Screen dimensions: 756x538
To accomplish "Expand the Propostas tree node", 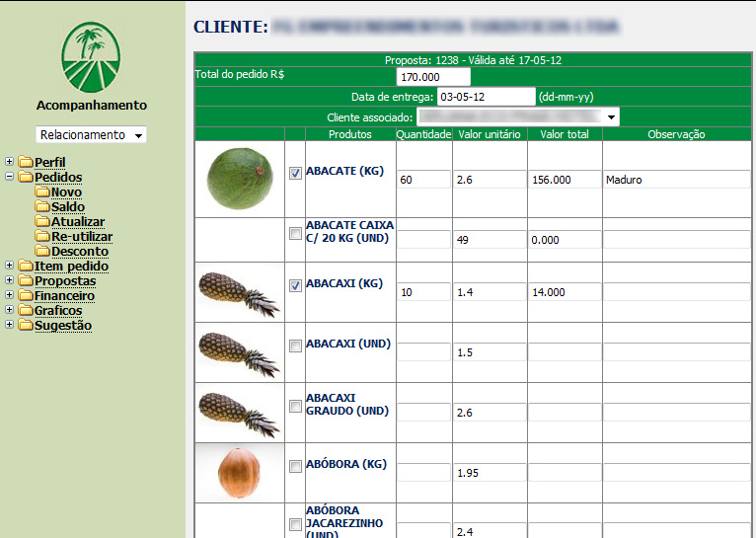I will coord(9,279).
